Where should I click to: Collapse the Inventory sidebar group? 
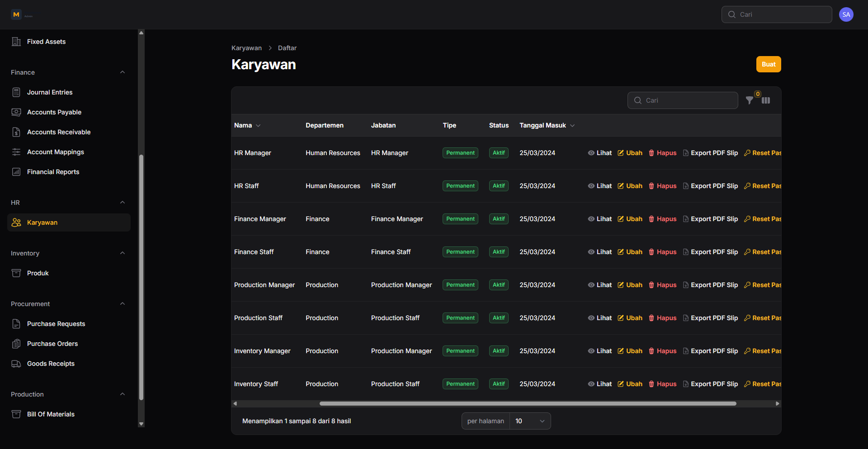(x=123, y=253)
